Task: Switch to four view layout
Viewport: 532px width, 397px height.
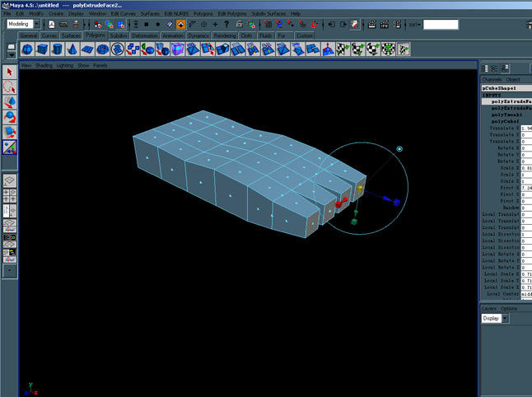Action: (x=10, y=196)
